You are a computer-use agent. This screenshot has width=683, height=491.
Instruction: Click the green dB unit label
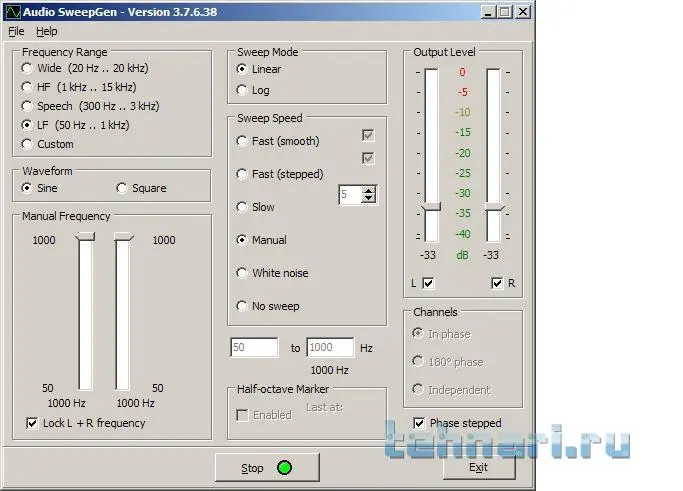pos(462,255)
